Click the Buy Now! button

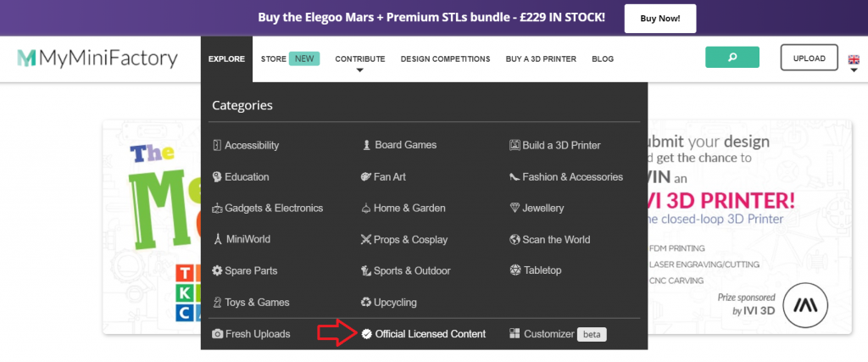pyautogui.click(x=659, y=19)
